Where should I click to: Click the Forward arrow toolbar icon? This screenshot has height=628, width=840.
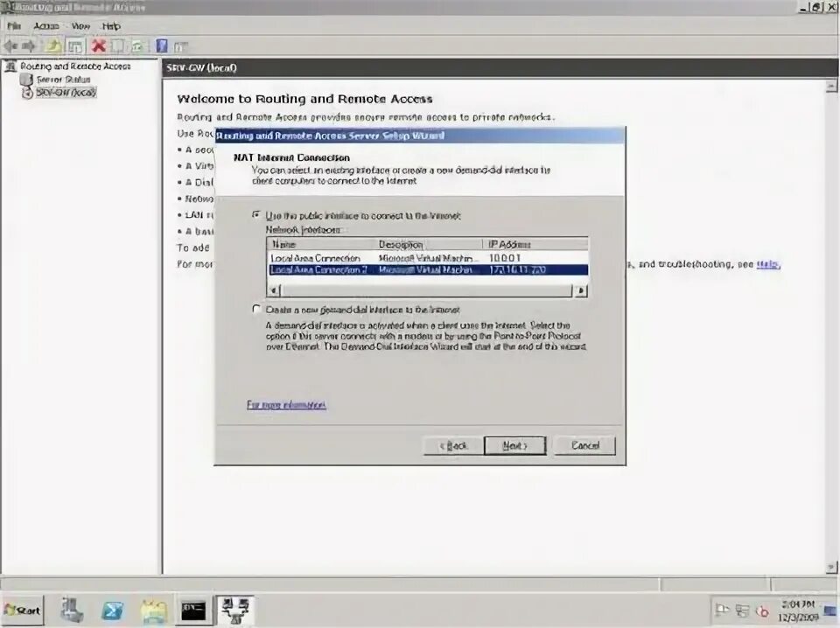(x=28, y=46)
